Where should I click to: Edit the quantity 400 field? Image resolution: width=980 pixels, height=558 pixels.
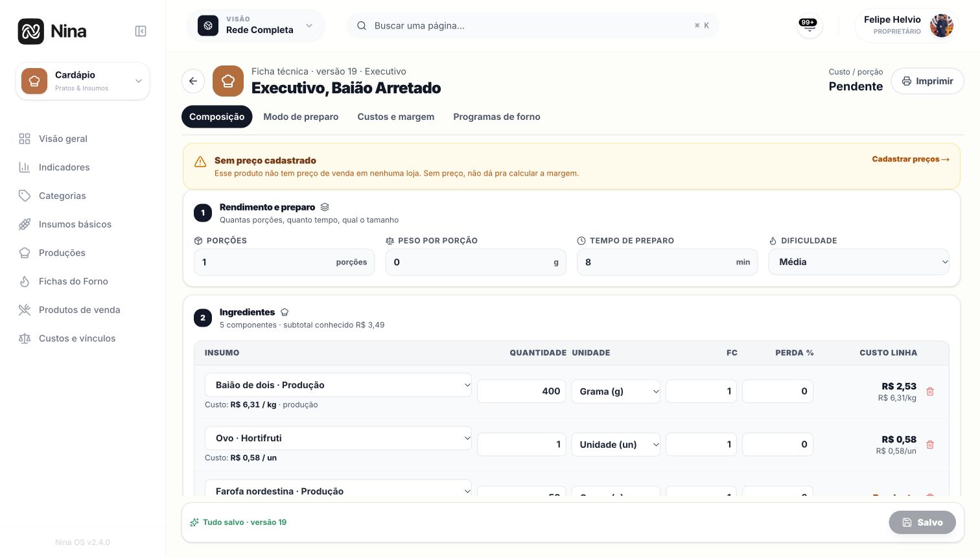[x=522, y=391]
